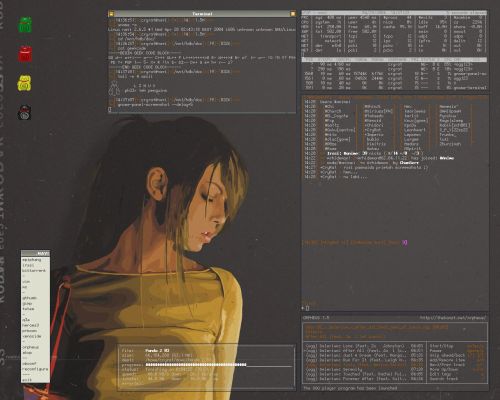Click the Terminal window's top-left menu button

[111, 14]
